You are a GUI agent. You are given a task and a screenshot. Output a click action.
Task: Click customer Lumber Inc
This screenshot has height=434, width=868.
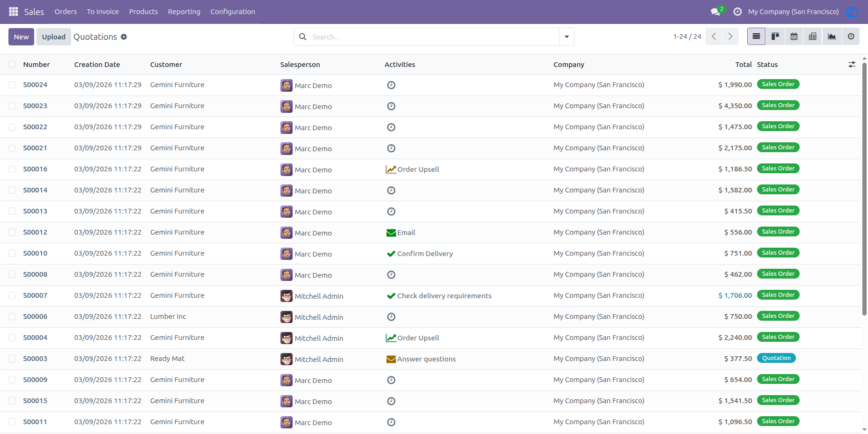(168, 316)
